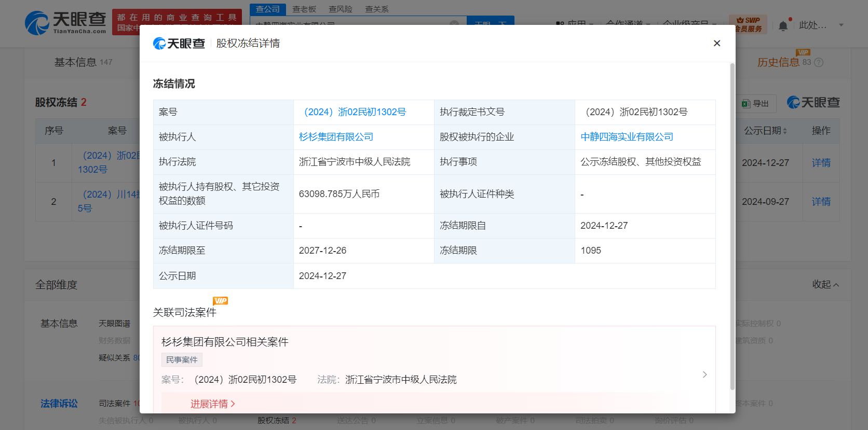
Task: Click the help icon beside 历史信息
Action: 819,62
